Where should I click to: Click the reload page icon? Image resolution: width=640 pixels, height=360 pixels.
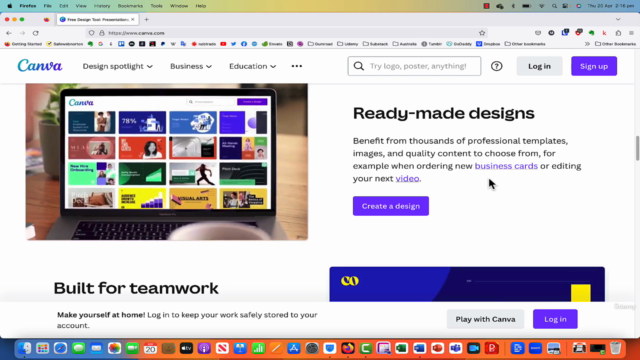36,33
